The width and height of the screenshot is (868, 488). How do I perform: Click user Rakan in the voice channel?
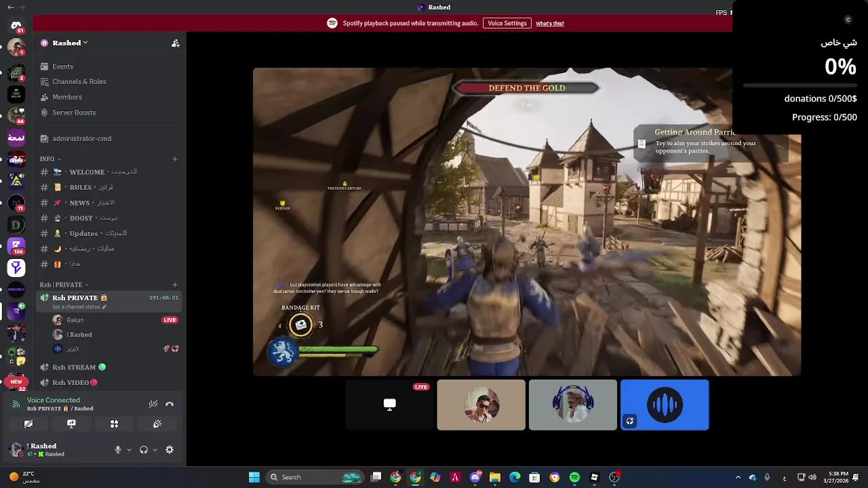75,320
